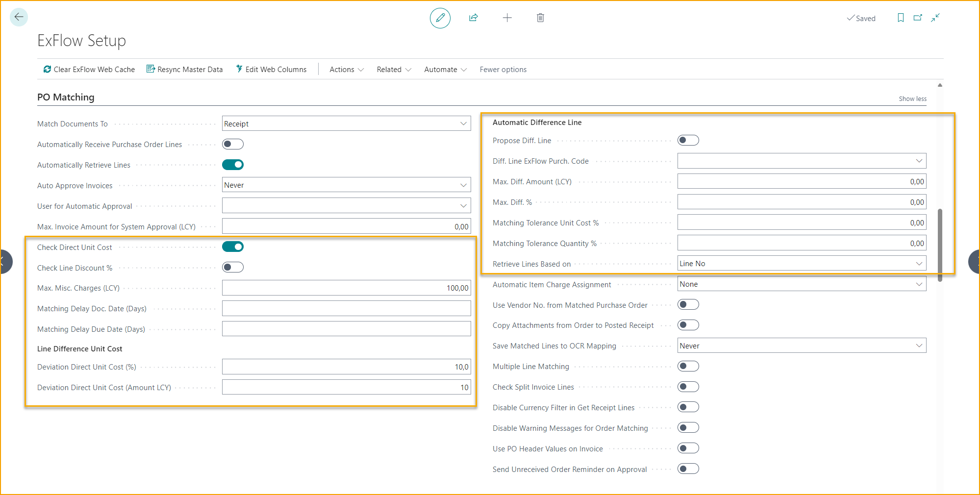Open page in new window icon
Viewport: 980px width, 495px height.
pos(918,18)
